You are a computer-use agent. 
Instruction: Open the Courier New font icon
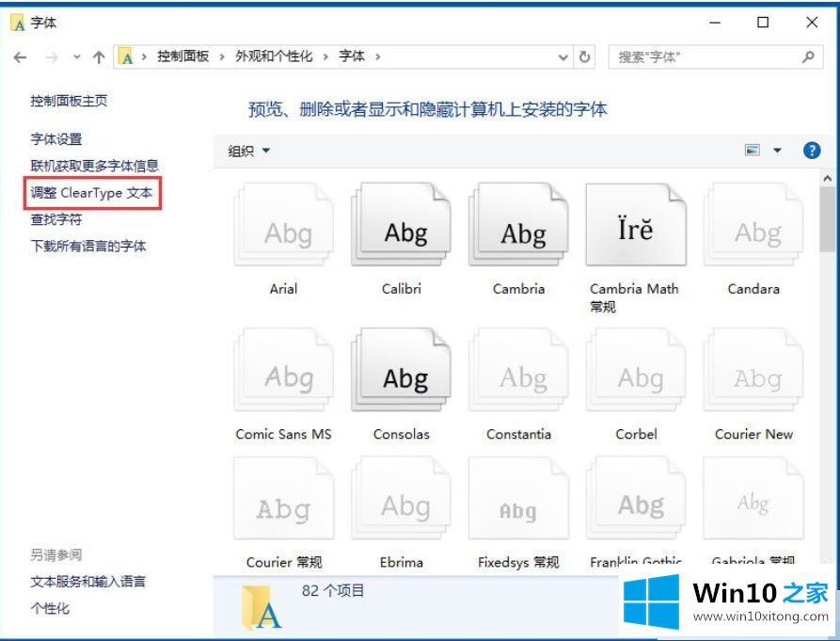[753, 370]
